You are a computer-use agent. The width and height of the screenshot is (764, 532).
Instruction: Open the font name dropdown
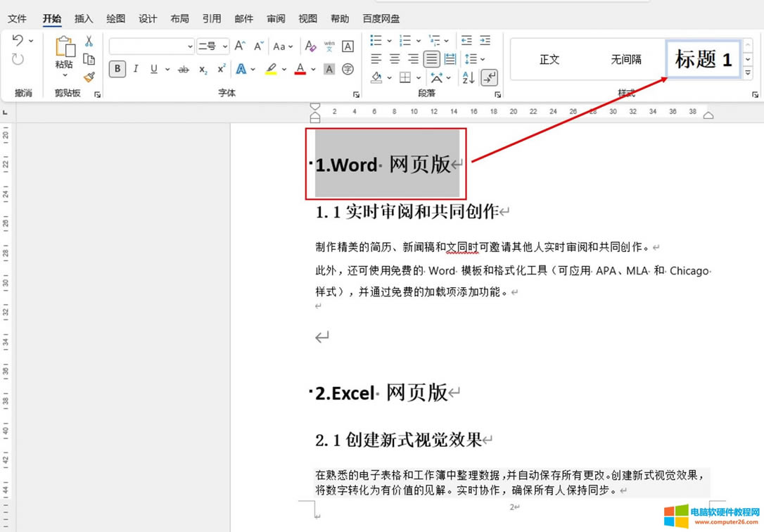(x=189, y=46)
